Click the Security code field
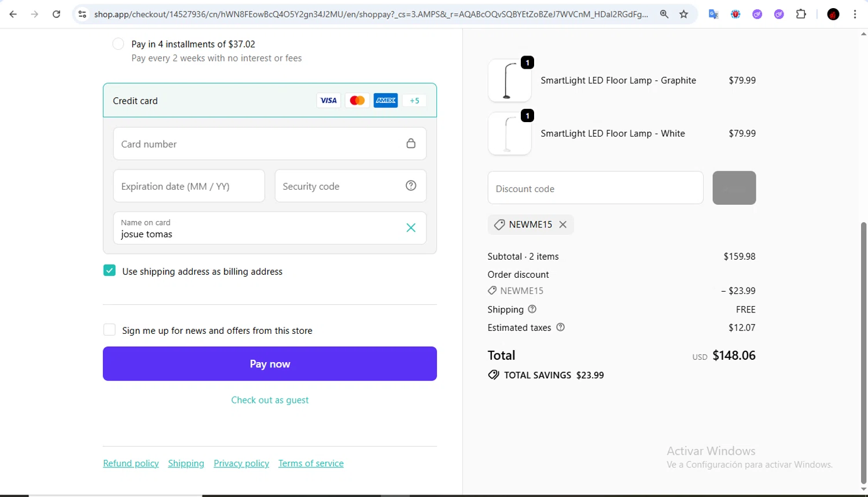This screenshot has height=497, width=868. (351, 186)
